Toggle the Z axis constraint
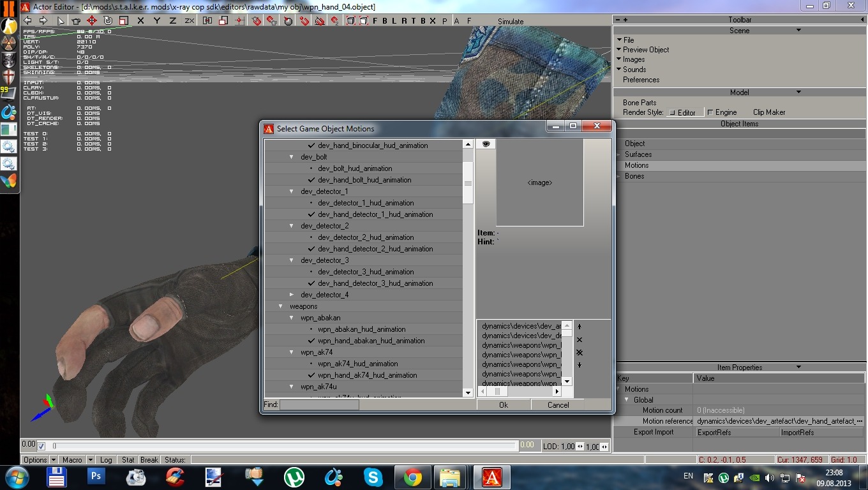 point(173,20)
